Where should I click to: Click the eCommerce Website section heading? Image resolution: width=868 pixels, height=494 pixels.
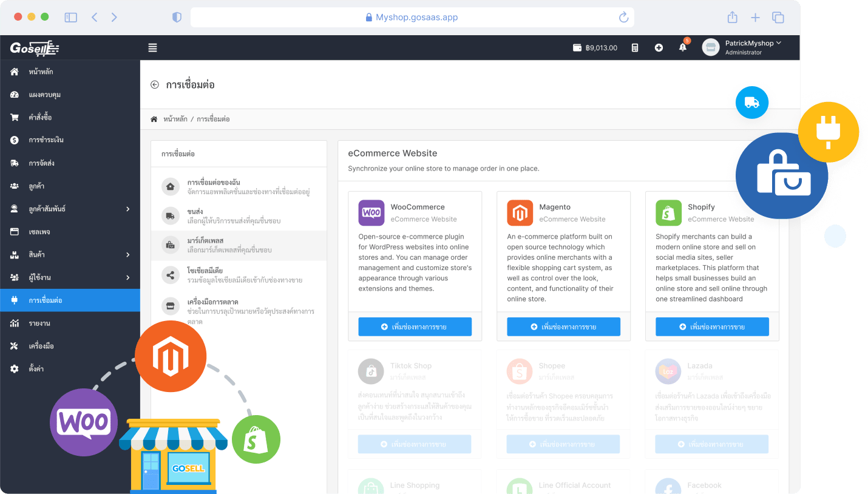pyautogui.click(x=393, y=154)
